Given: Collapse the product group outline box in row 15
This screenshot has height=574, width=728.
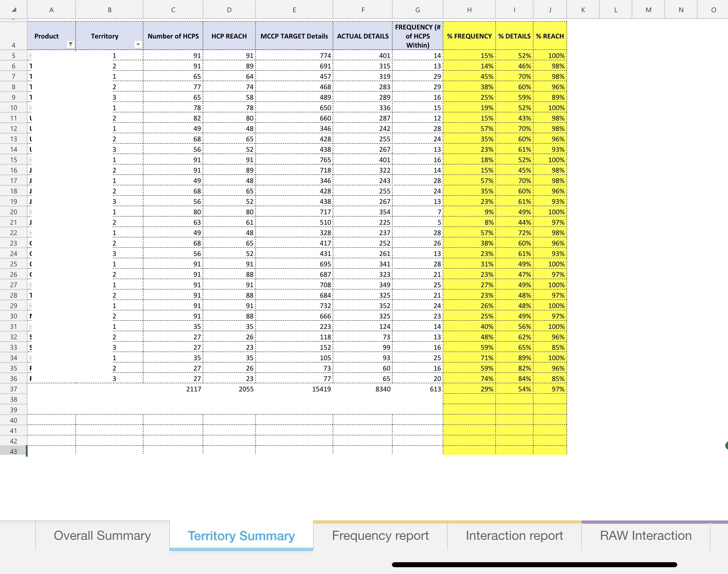Looking at the screenshot, I should [30, 160].
